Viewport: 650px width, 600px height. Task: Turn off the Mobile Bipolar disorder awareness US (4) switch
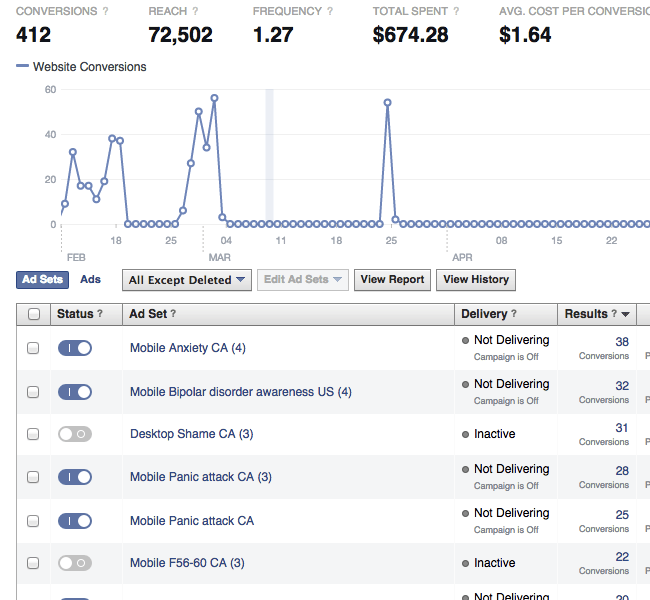pyautogui.click(x=75, y=392)
